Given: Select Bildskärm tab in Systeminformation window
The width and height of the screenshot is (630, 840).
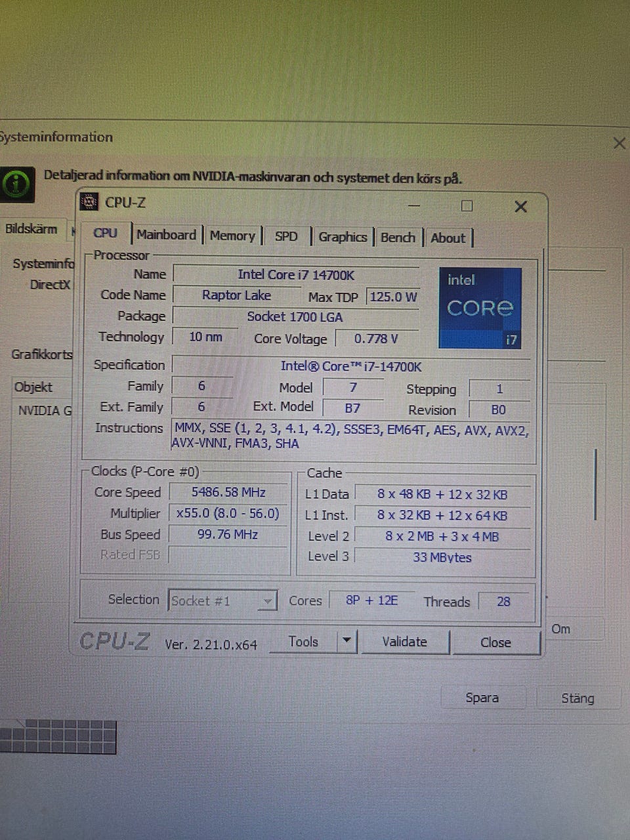Looking at the screenshot, I should pos(31,229).
